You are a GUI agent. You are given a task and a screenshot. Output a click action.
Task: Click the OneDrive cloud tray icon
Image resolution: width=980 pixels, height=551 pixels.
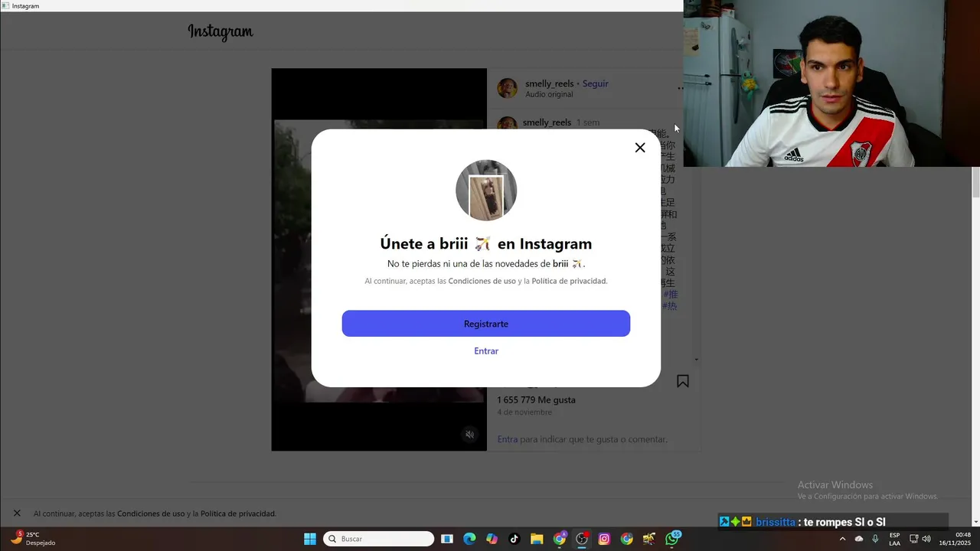859,539
